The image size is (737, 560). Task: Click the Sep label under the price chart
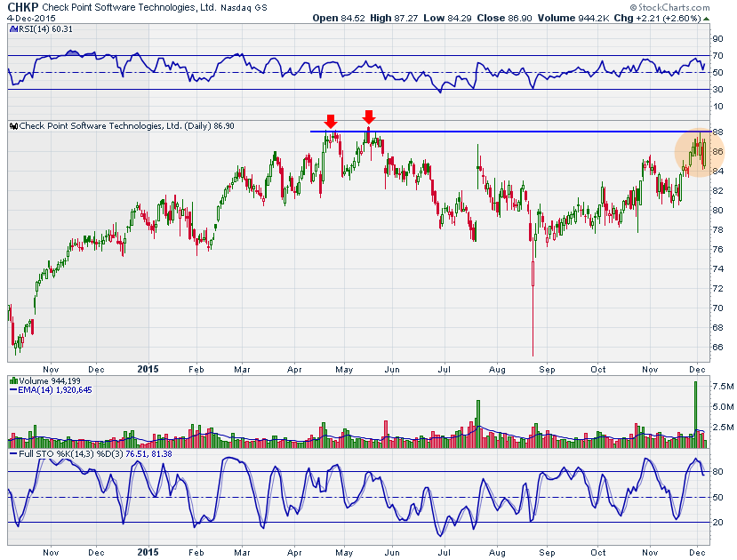coord(547,369)
